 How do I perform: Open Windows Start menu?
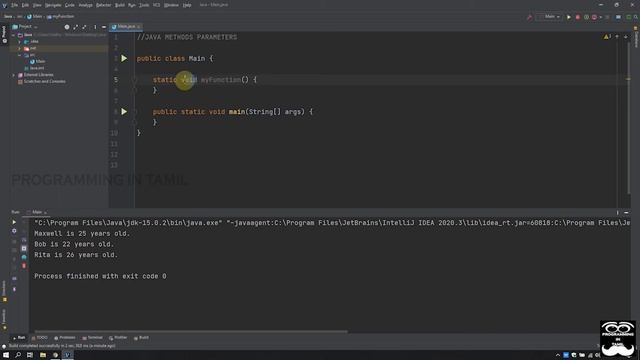[6, 355]
